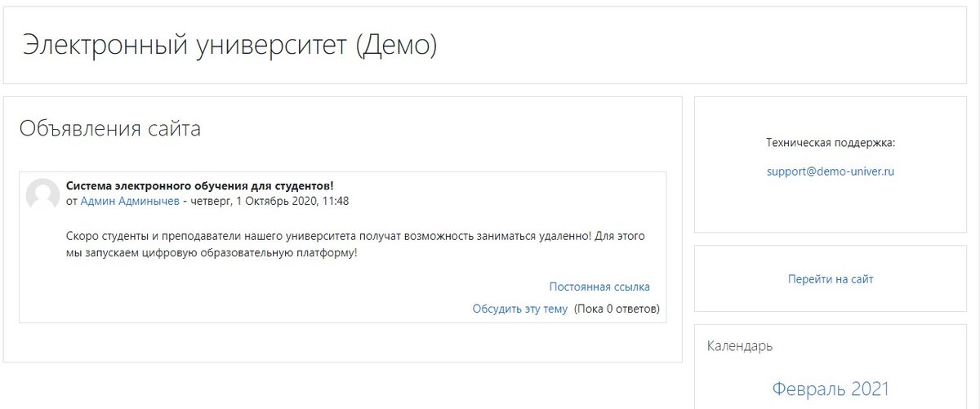
Task: Click post title Система электронного обучения для студентов!
Action: click(199, 185)
